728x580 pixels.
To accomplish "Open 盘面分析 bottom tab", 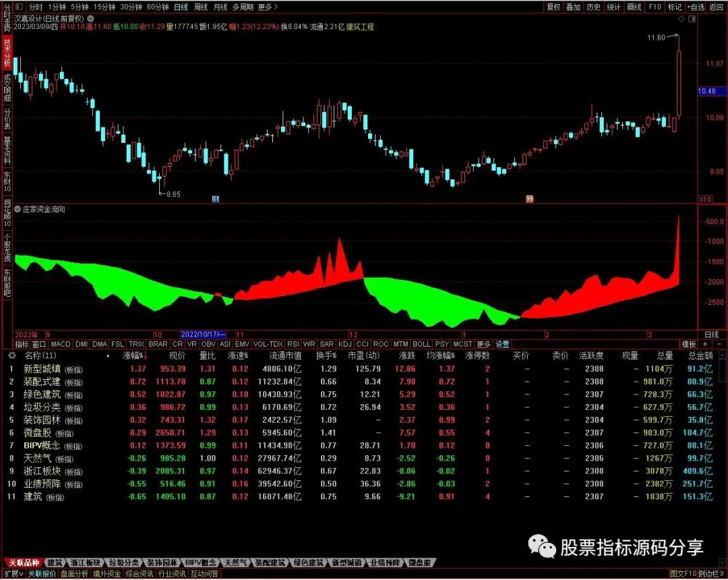I will [74, 574].
